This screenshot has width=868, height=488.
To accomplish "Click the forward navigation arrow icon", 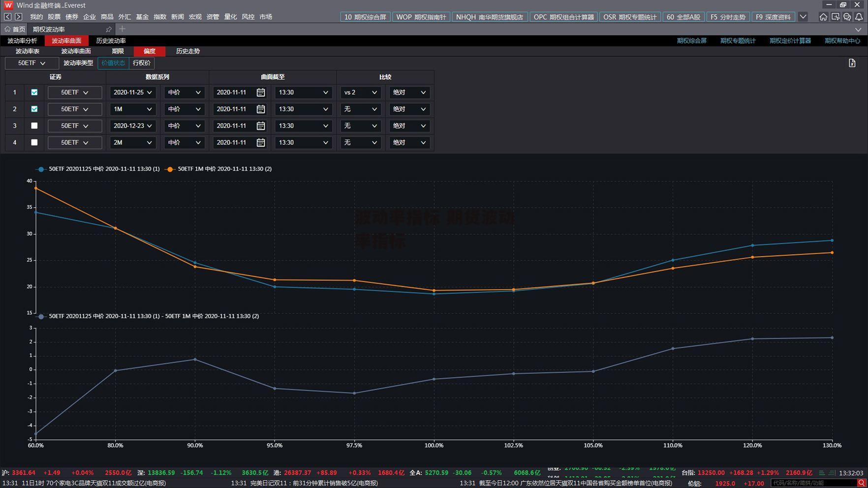I will [x=19, y=17].
